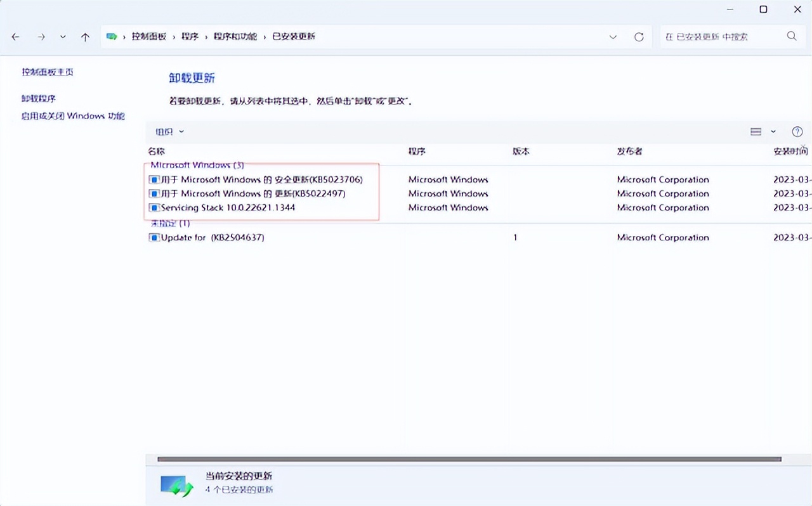Click the search magnifier icon
Viewport: 812px width, 506px height.
[791, 37]
